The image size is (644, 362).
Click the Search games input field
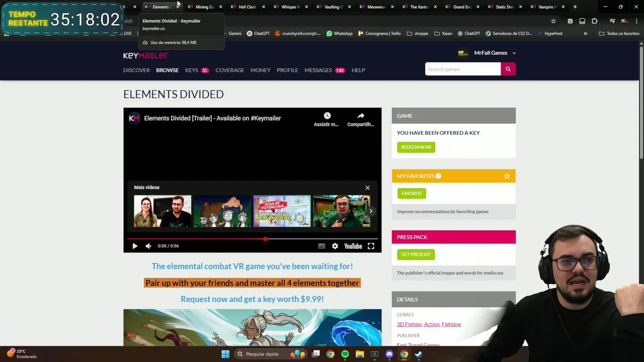[463, 69]
